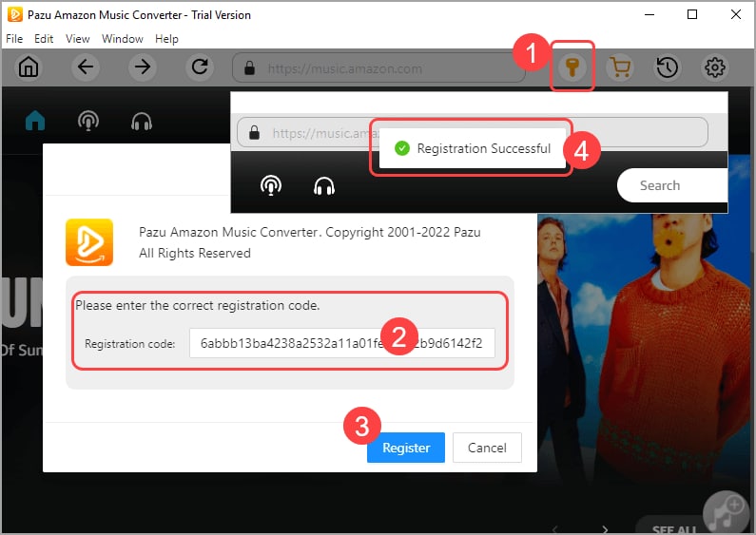Open registration with the key icon
Screen dimensions: 756x535
coord(572,67)
